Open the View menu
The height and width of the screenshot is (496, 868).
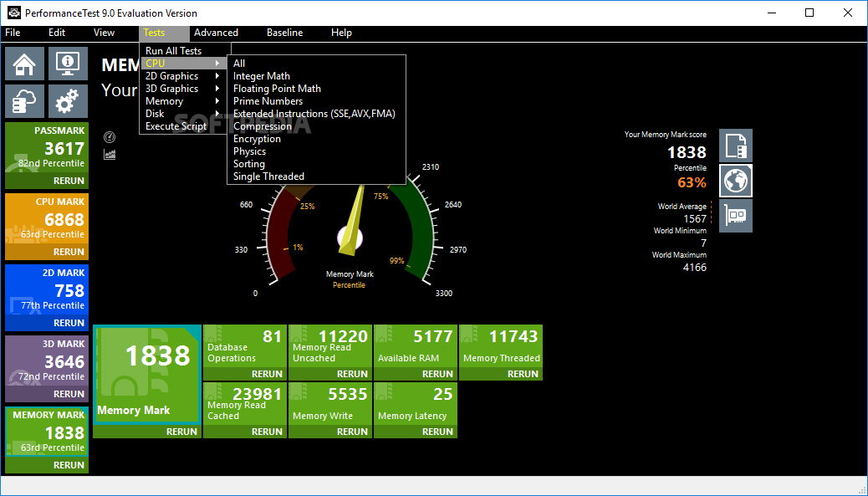click(x=104, y=33)
